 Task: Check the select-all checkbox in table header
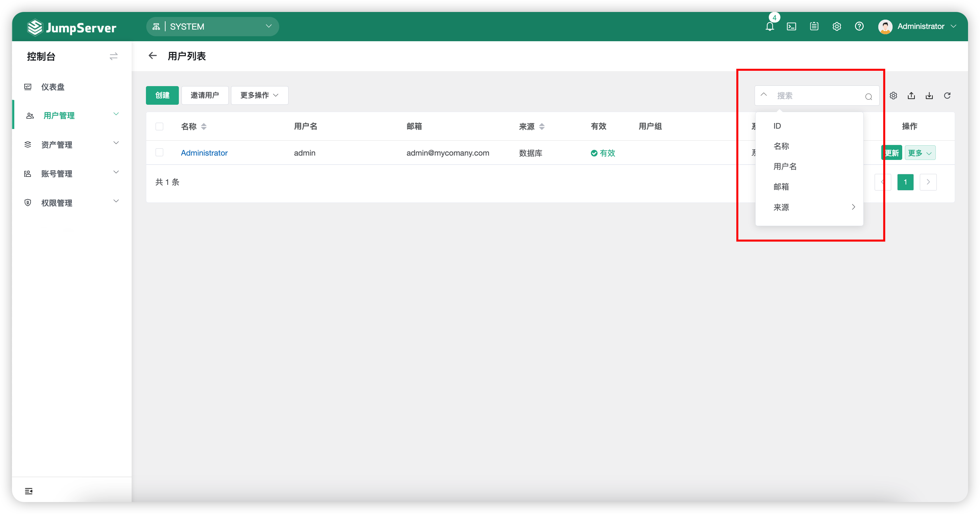160,126
